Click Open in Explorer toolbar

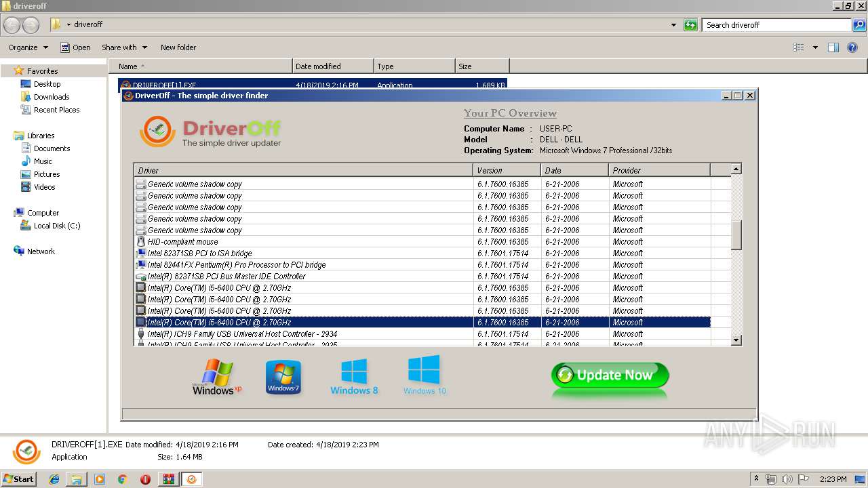pyautogui.click(x=75, y=47)
